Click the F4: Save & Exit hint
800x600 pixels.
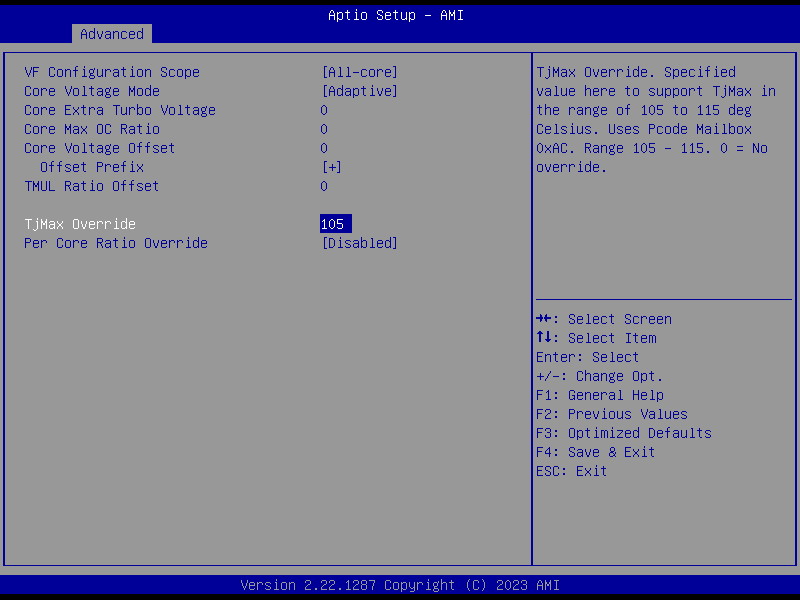click(x=595, y=452)
